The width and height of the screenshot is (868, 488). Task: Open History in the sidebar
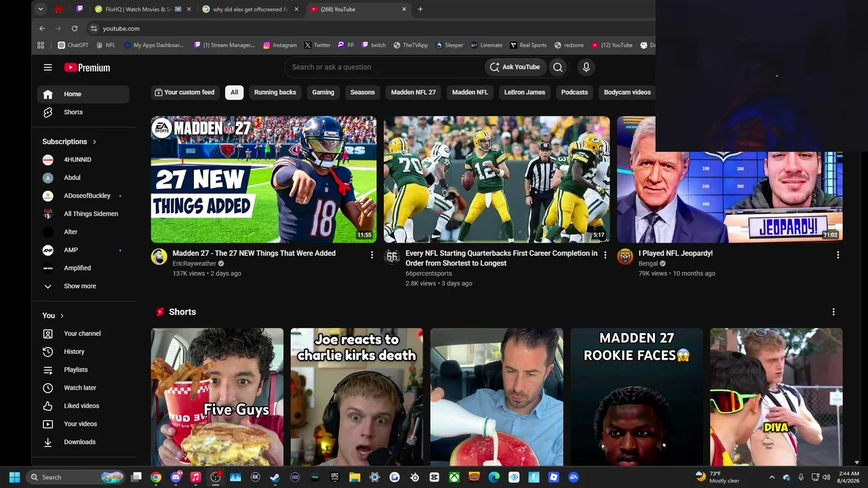click(83, 352)
